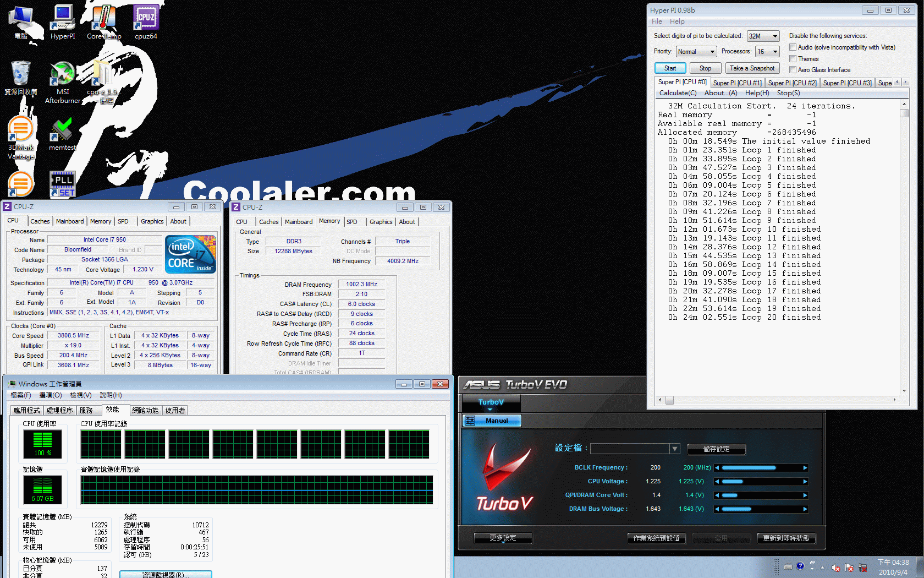Open the SPD tab in the right CPU-Z window
Viewport: 924px width, 578px height.
pos(352,222)
